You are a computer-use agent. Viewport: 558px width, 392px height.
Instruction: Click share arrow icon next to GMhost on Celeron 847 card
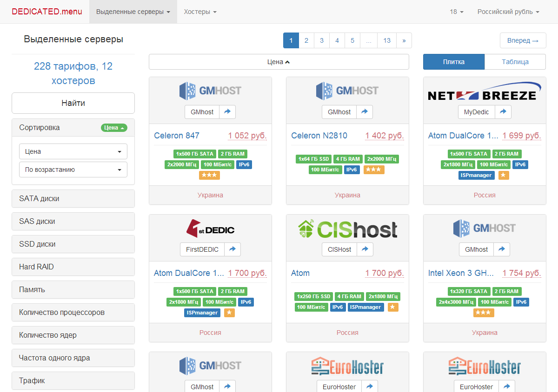(x=227, y=112)
